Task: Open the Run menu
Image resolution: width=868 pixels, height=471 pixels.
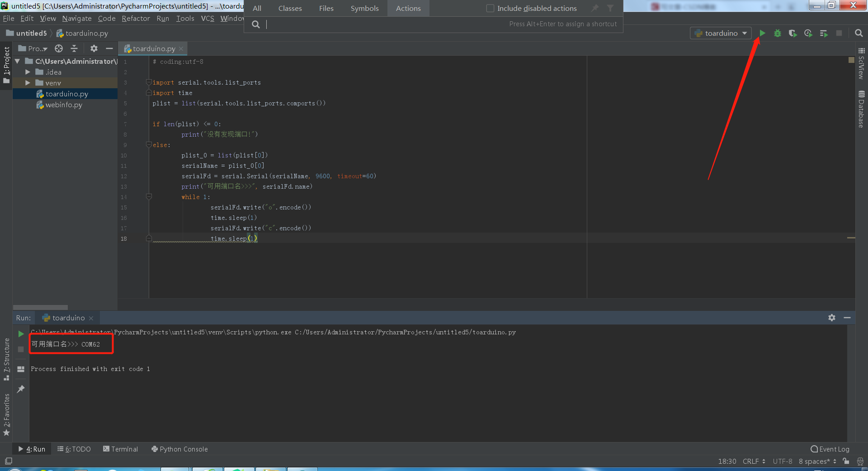Action: pyautogui.click(x=163, y=18)
